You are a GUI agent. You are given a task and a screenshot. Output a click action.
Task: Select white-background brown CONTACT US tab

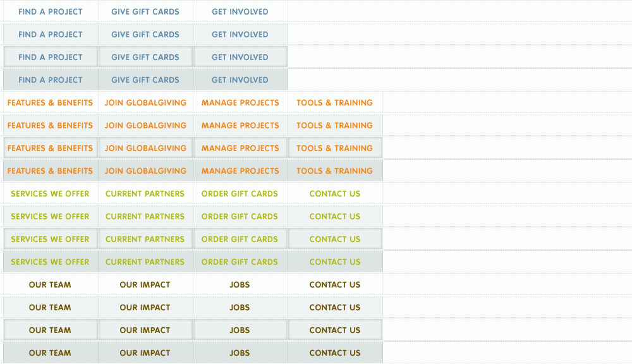[x=335, y=284]
